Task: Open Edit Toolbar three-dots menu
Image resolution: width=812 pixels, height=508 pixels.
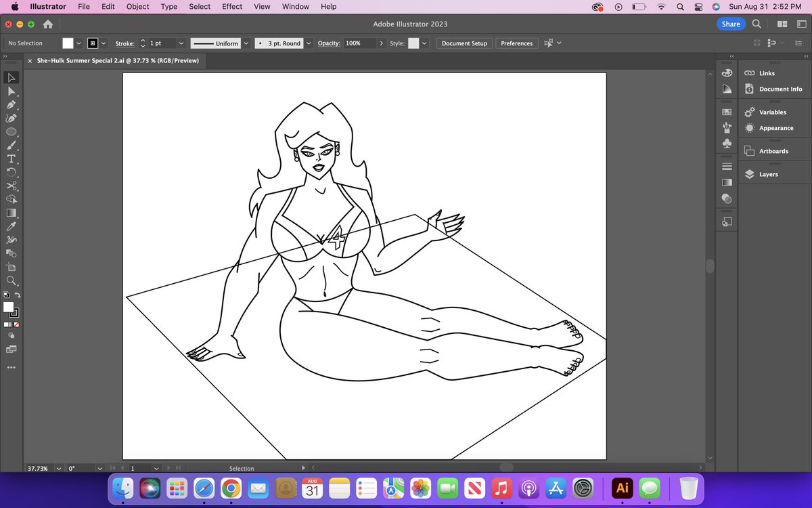Action: pyautogui.click(x=11, y=368)
